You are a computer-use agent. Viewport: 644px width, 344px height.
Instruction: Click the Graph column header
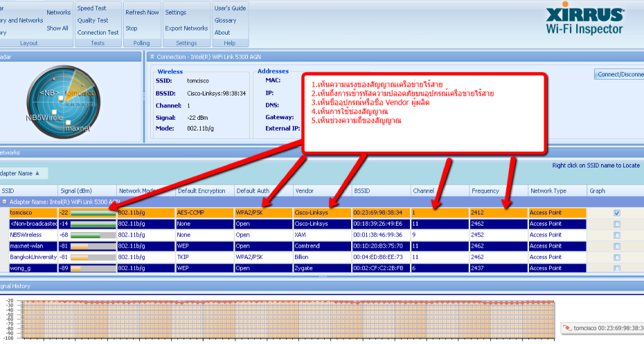(x=615, y=191)
